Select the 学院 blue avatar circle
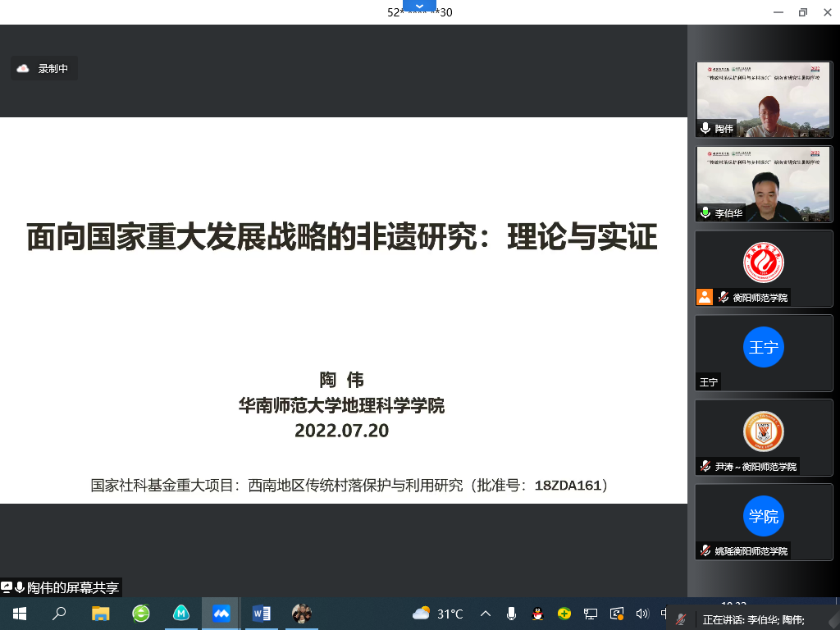The height and width of the screenshot is (630, 840). pos(764,516)
